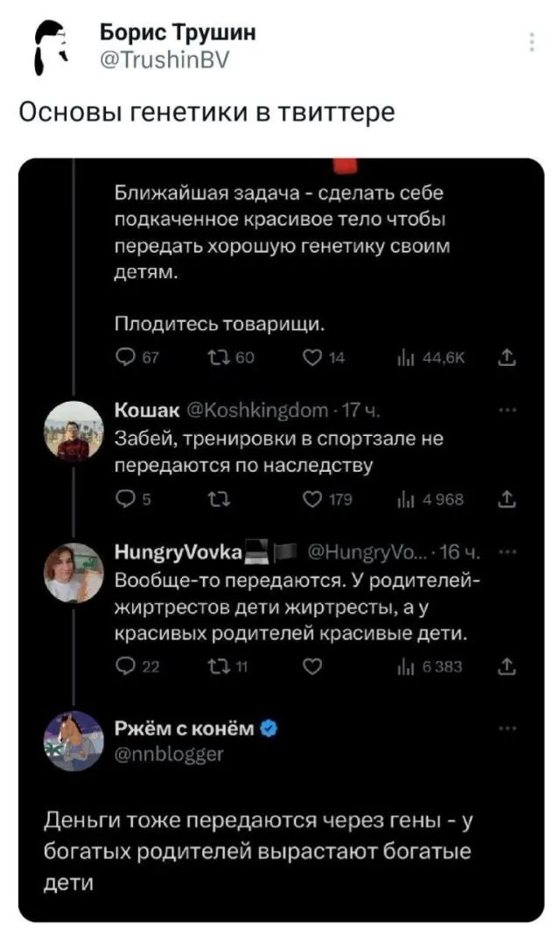View the 44,6K views analytics icon
The image size is (560, 935).
404,357
